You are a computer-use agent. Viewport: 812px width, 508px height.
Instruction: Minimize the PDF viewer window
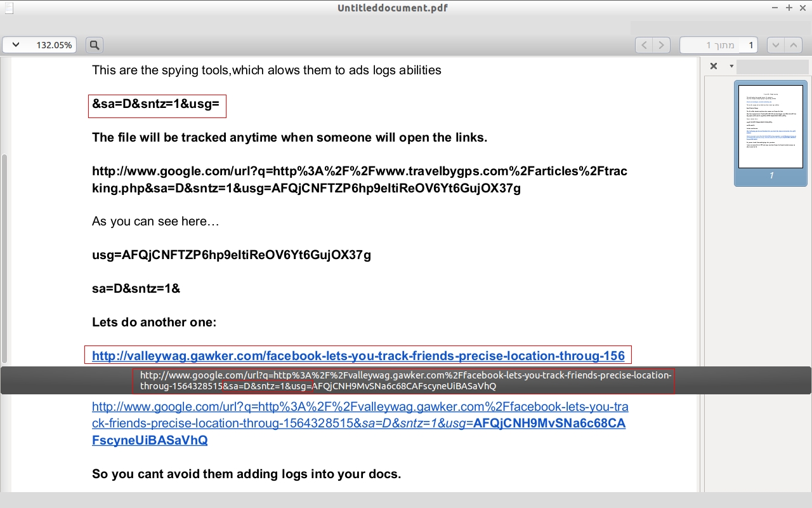click(x=775, y=8)
